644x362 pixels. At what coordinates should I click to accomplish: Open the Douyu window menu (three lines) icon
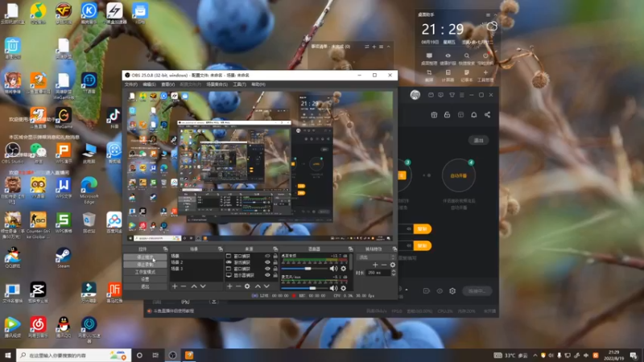461,95
